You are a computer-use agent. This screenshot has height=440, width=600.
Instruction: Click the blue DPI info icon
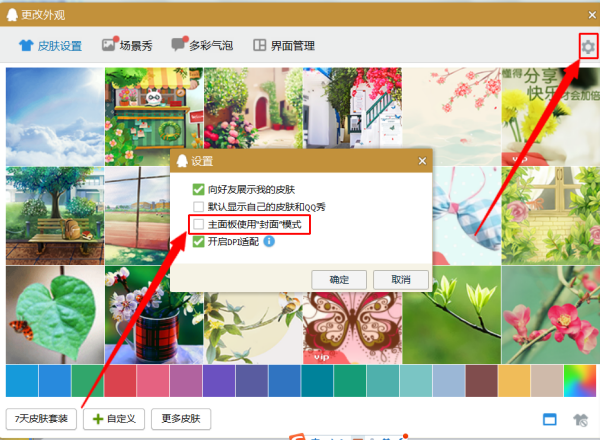[x=269, y=241]
